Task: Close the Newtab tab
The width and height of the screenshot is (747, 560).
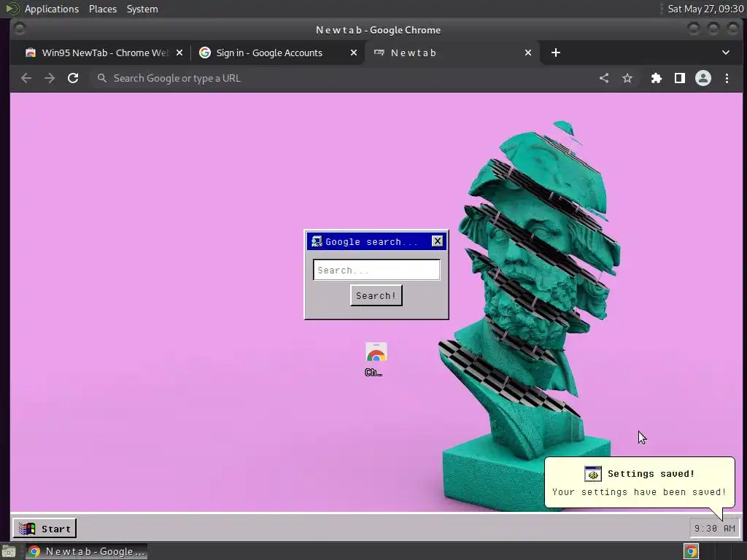Action: coord(528,52)
